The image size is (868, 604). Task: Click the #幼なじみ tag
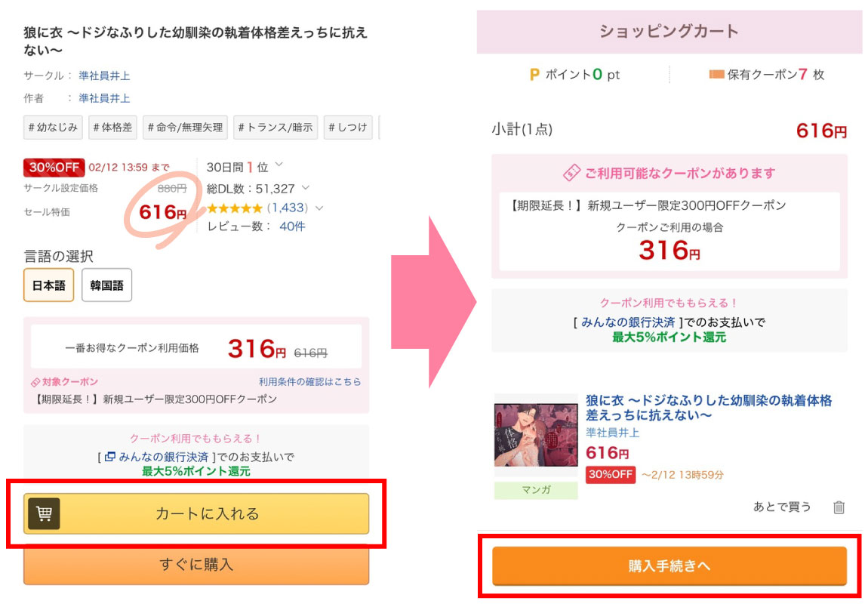click(x=53, y=128)
